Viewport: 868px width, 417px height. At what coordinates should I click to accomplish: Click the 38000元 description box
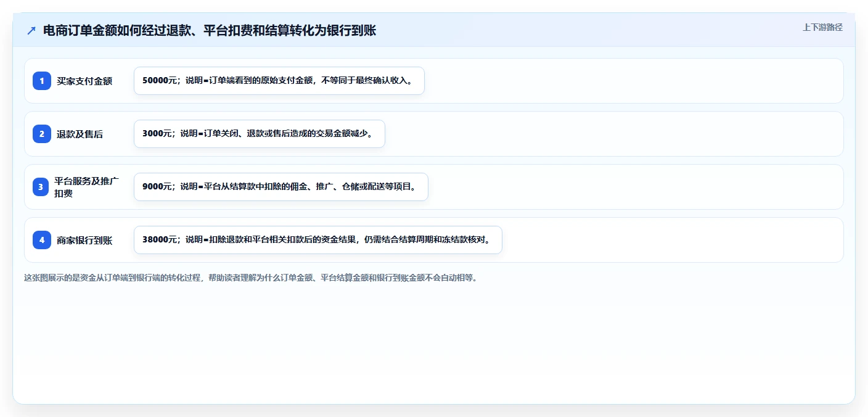point(318,240)
